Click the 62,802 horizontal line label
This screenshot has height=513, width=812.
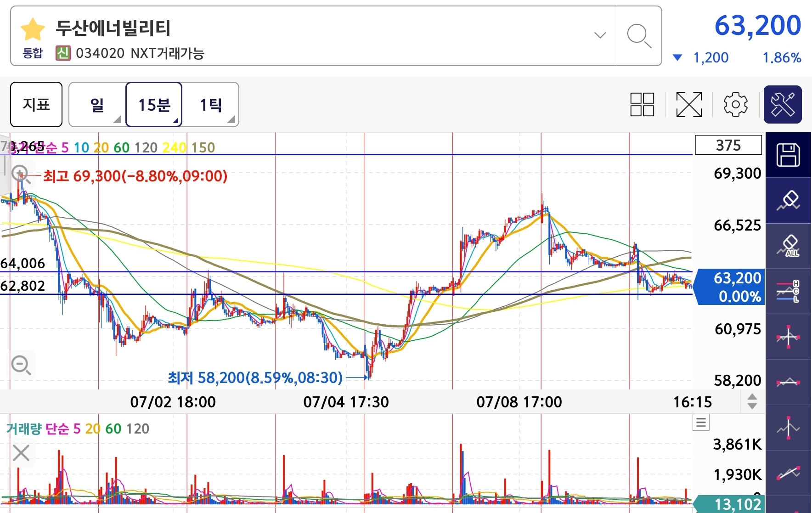(23, 286)
